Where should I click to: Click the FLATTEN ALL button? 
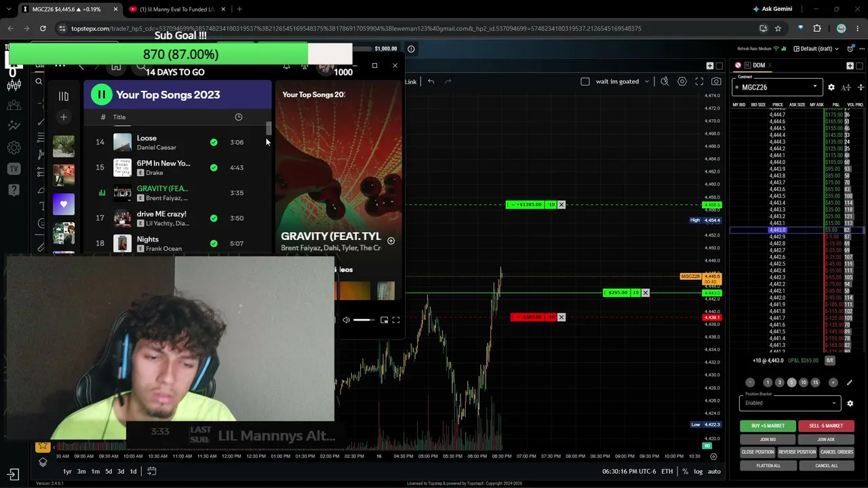(x=768, y=466)
